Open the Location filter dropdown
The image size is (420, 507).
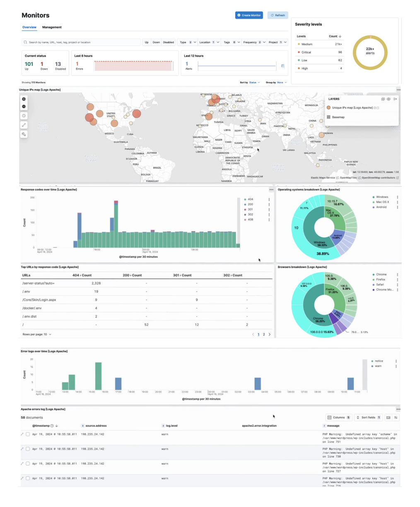click(209, 42)
